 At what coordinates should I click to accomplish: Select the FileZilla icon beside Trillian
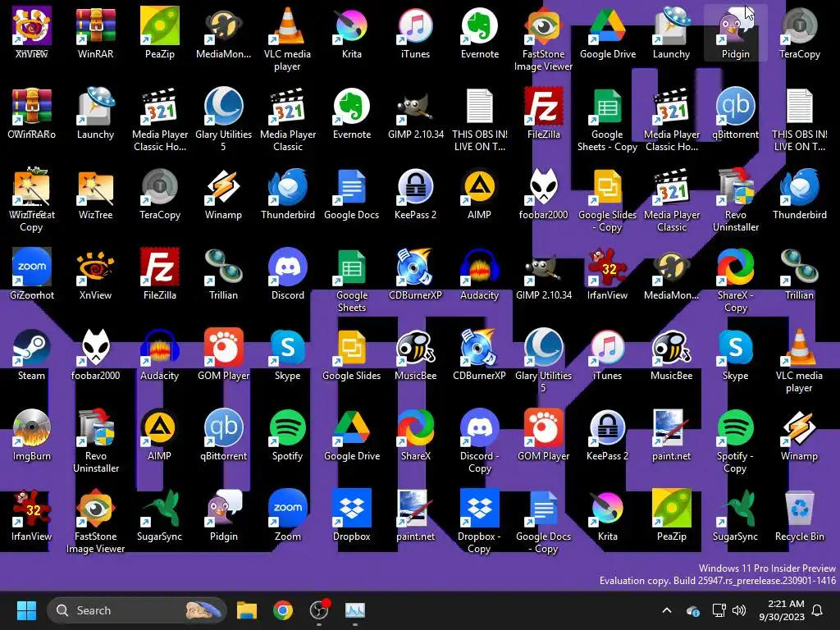coord(160,274)
